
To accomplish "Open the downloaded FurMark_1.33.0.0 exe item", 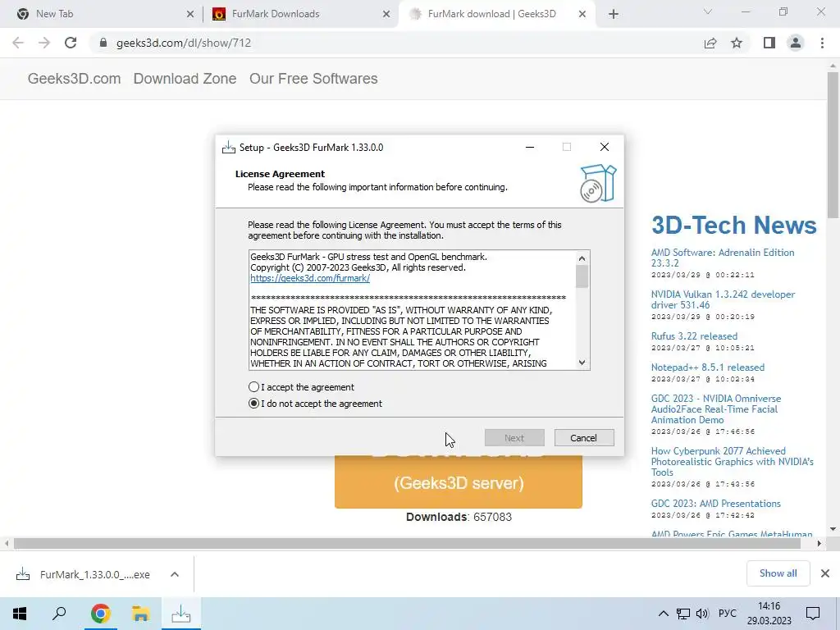I will (x=85, y=574).
